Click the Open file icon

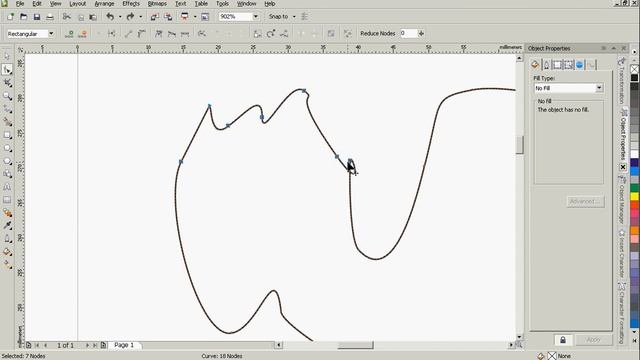24,17
